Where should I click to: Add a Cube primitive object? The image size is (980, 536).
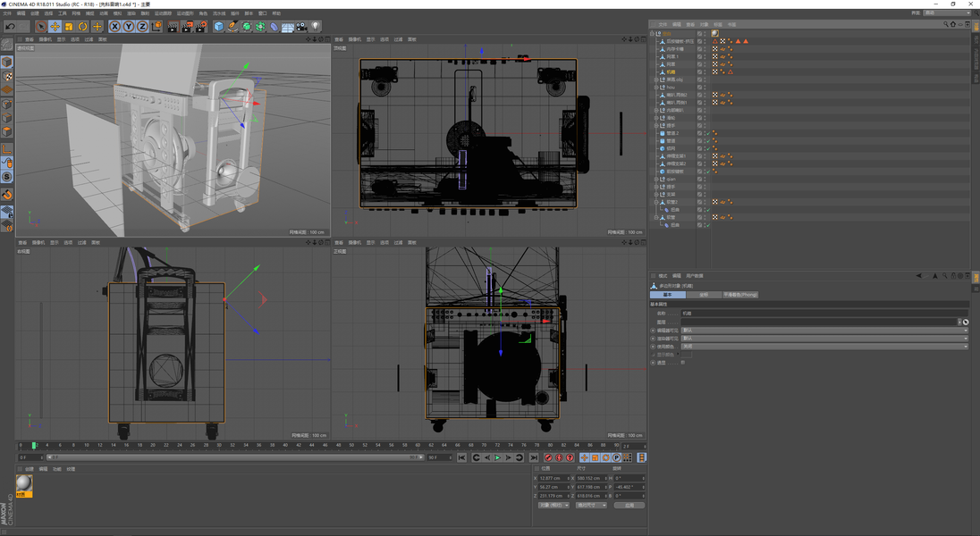pyautogui.click(x=218, y=27)
